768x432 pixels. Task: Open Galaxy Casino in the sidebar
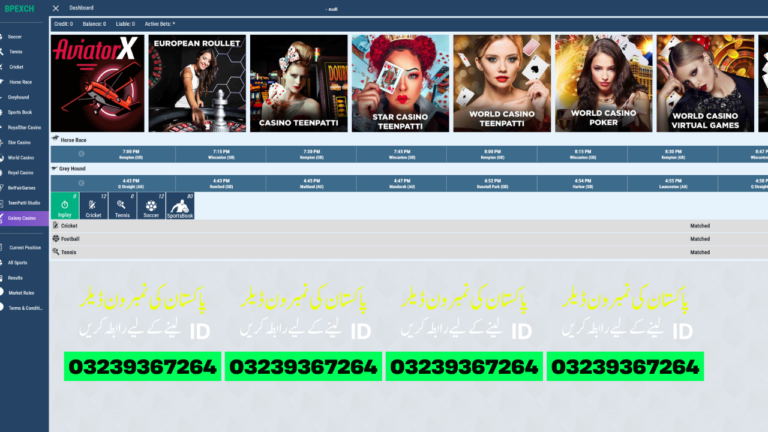point(22,217)
